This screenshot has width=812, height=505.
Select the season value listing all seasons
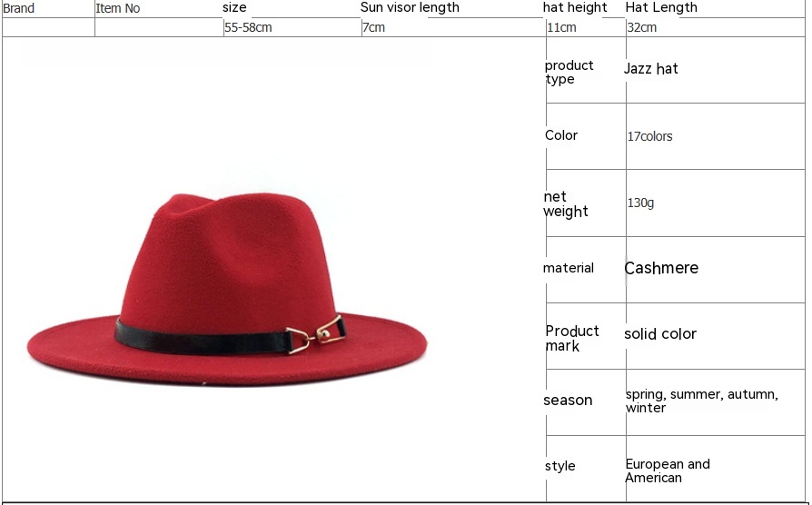pyautogui.click(x=702, y=401)
